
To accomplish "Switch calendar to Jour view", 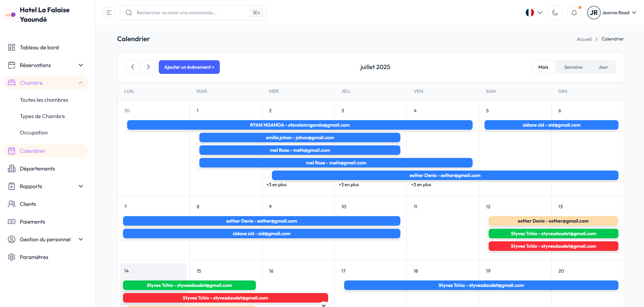I will click(603, 67).
